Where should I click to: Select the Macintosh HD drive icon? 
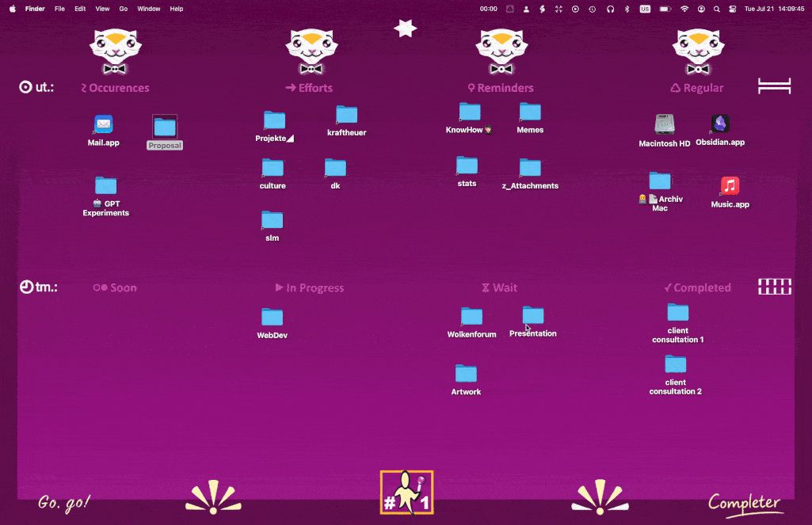[665, 125]
